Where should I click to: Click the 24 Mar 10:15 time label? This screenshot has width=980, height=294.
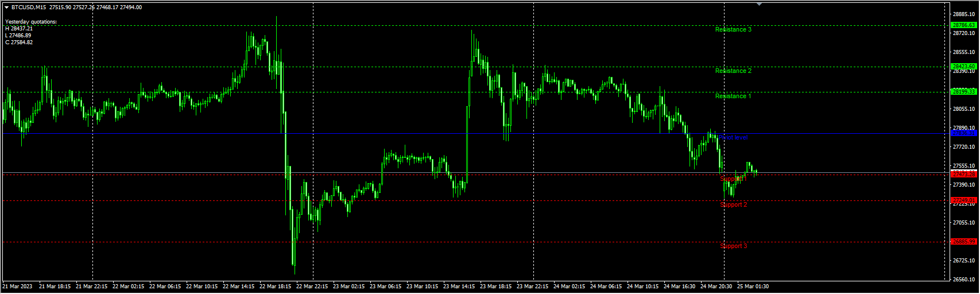tap(643, 287)
